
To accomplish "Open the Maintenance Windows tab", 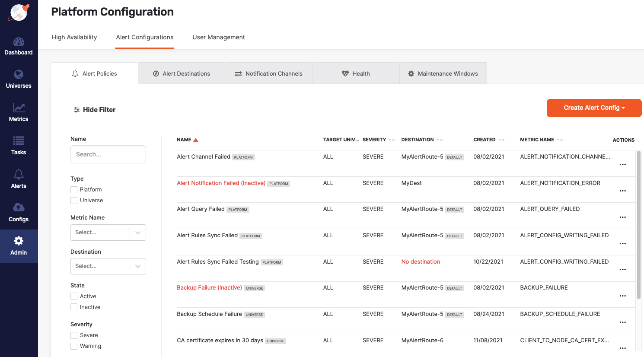I will coord(443,73).
